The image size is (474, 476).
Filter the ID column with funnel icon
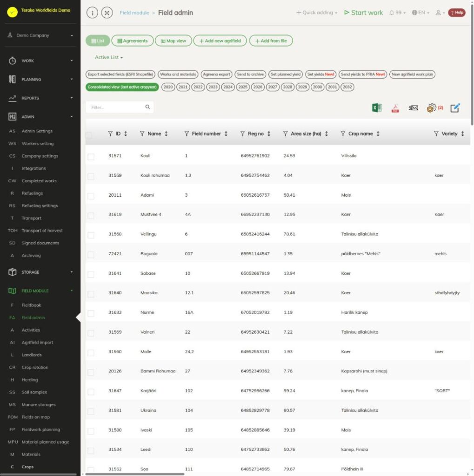point(110,133)
